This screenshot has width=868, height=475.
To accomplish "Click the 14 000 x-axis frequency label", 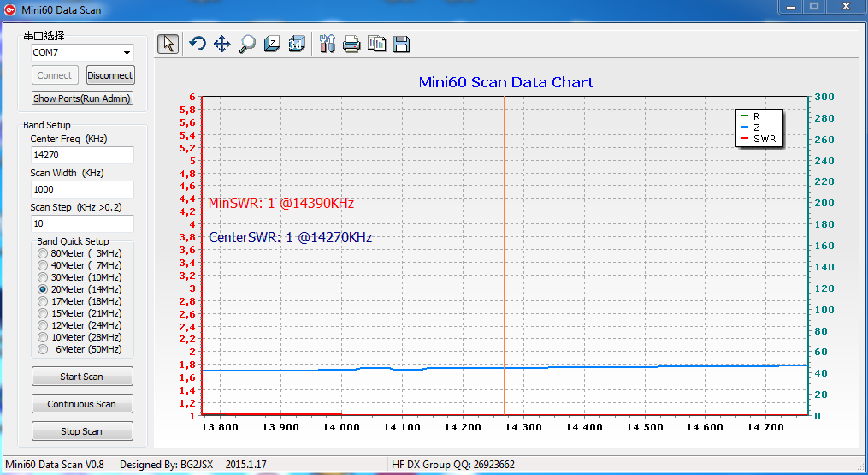I will 341,427.
